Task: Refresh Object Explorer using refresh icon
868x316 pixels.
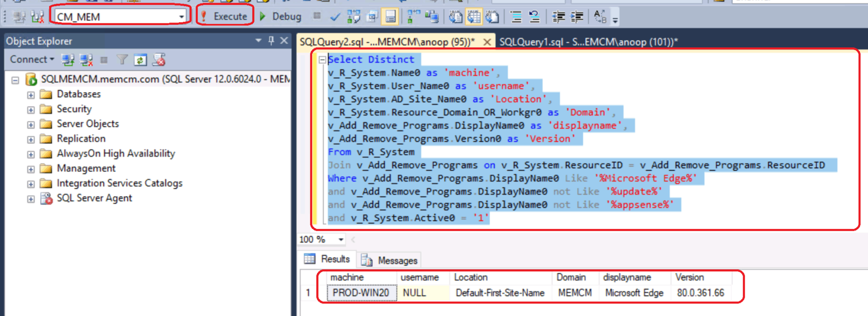Action: (x=140, y=60)
